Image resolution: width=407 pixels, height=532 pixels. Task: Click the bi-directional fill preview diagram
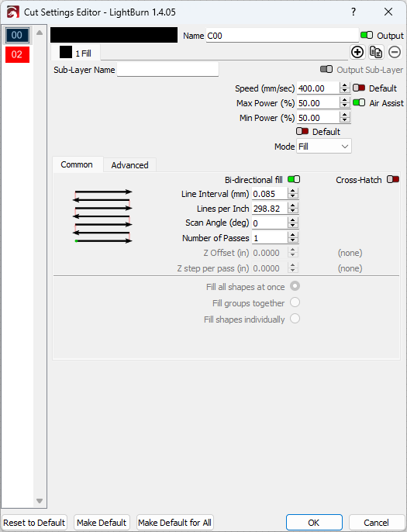102,216
